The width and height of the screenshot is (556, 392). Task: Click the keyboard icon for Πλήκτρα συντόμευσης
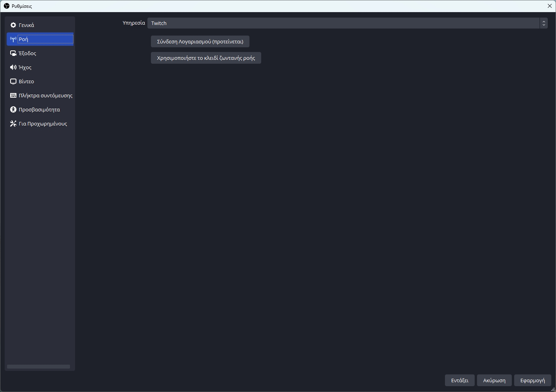coord(13,96)
